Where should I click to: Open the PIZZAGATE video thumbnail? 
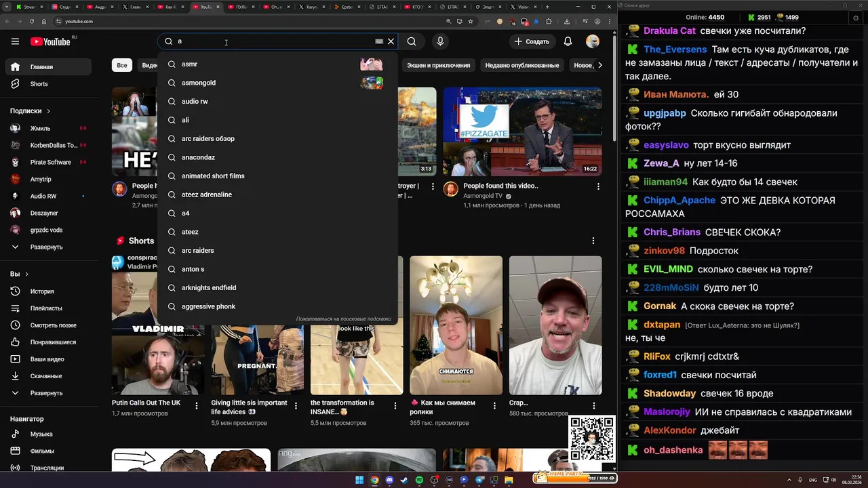coord(522,131)
